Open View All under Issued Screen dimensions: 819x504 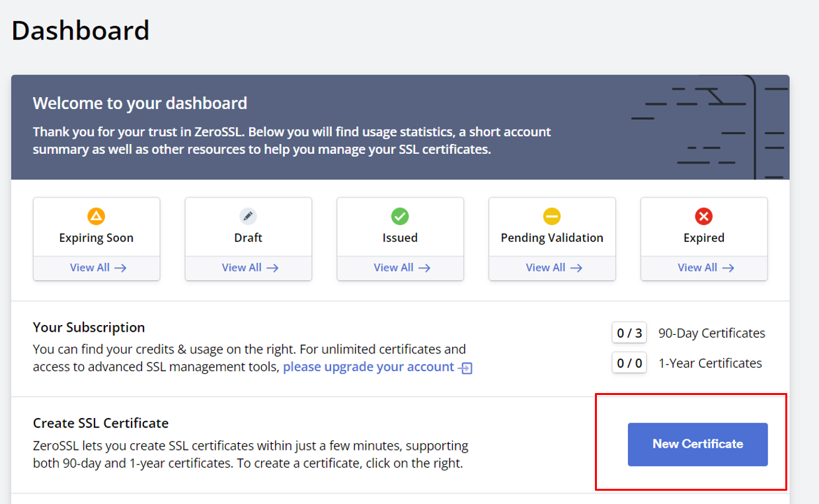point(402,268)
